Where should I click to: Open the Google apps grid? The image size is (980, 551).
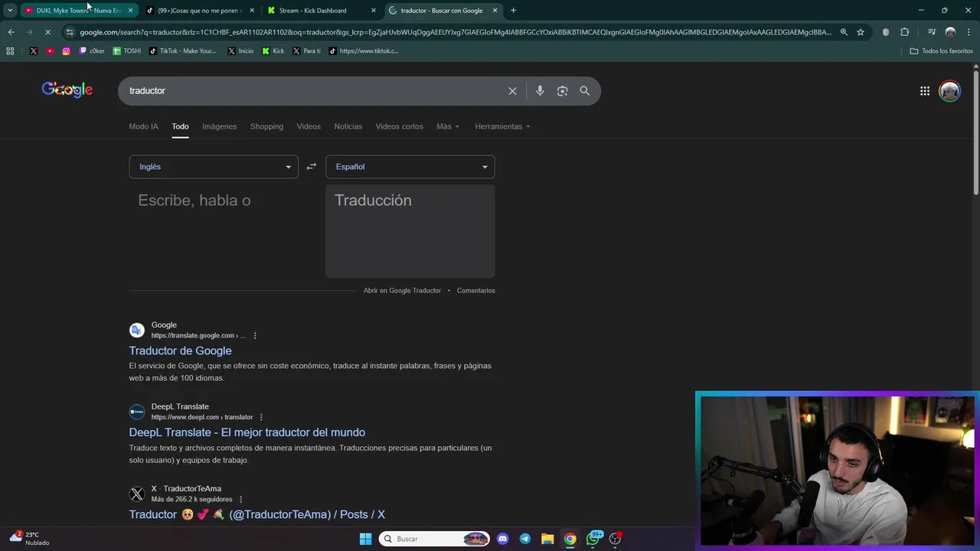click(925, 91)
